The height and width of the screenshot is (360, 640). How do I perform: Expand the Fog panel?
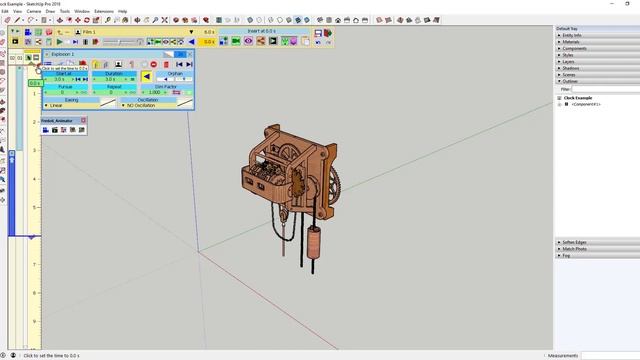(x=597, y=256)
